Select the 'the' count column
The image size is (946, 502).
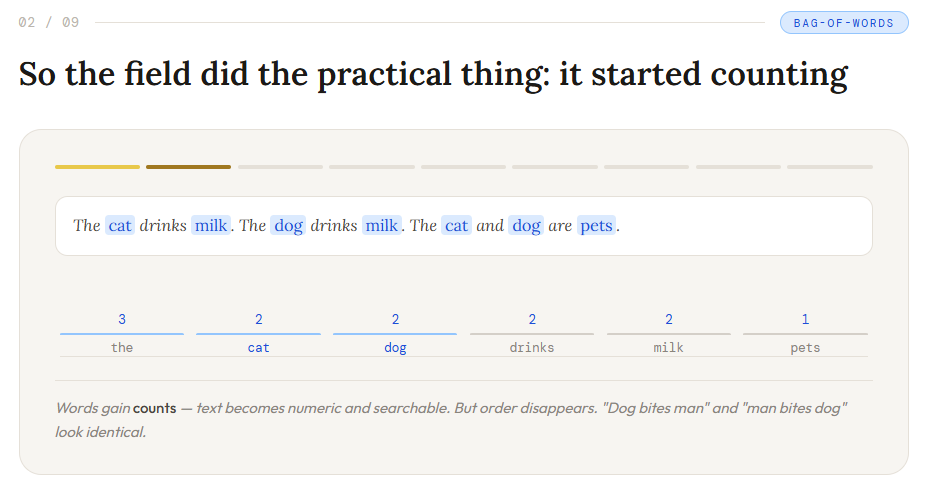122,333
